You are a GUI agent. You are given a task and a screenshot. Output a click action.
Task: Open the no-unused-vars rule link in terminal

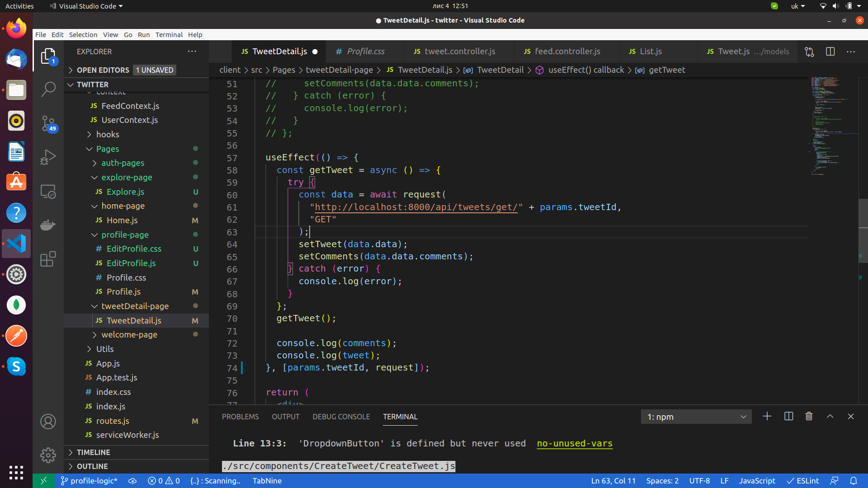pos(575,444)
